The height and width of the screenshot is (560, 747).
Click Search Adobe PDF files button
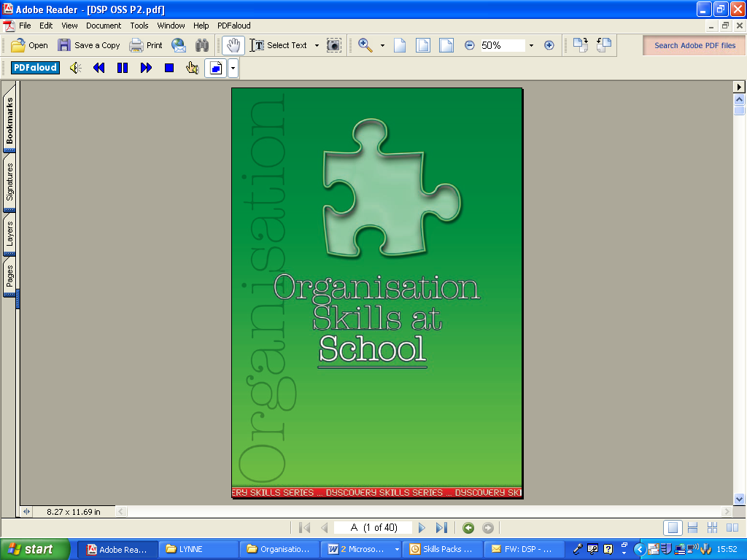click(x=694, y=45)
